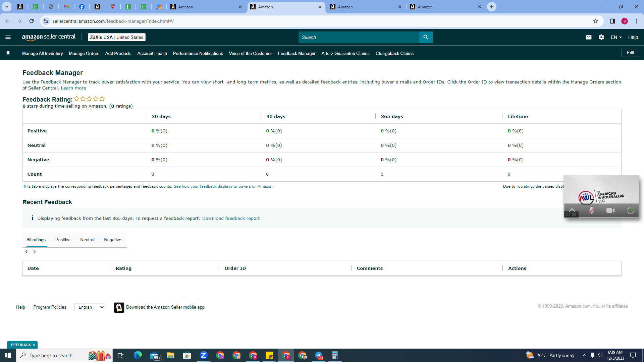
Task: Open Calculator from the taskbar
Action: coord(335,355)
